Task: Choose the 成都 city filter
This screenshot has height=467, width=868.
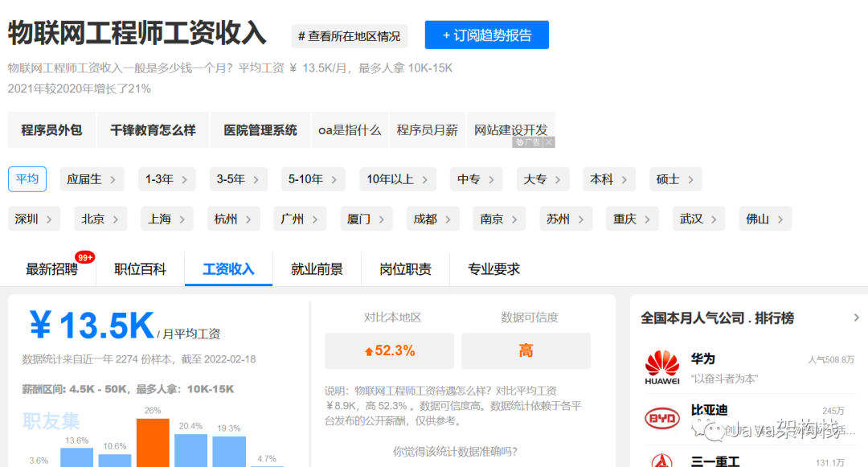Action: [432, 219]
